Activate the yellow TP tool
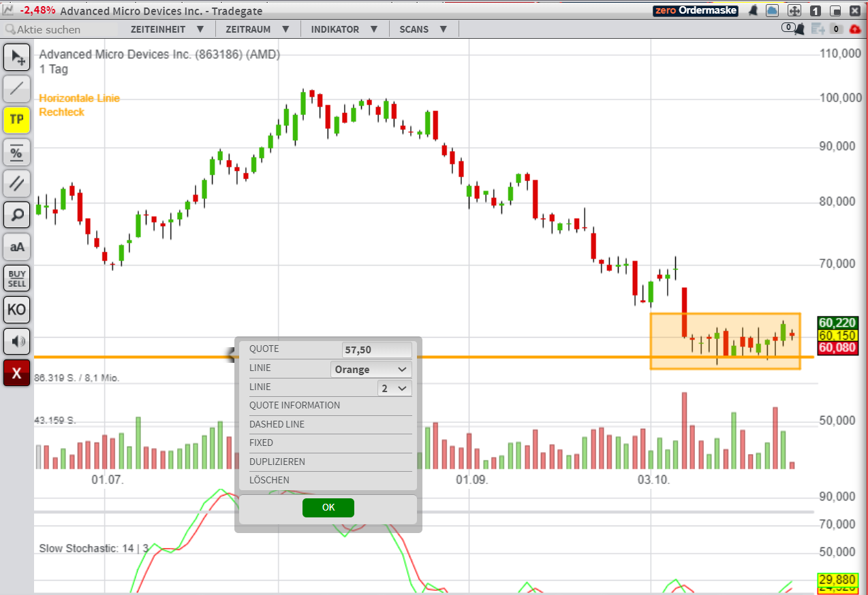 pyautogui.click(x=16, y=120)
